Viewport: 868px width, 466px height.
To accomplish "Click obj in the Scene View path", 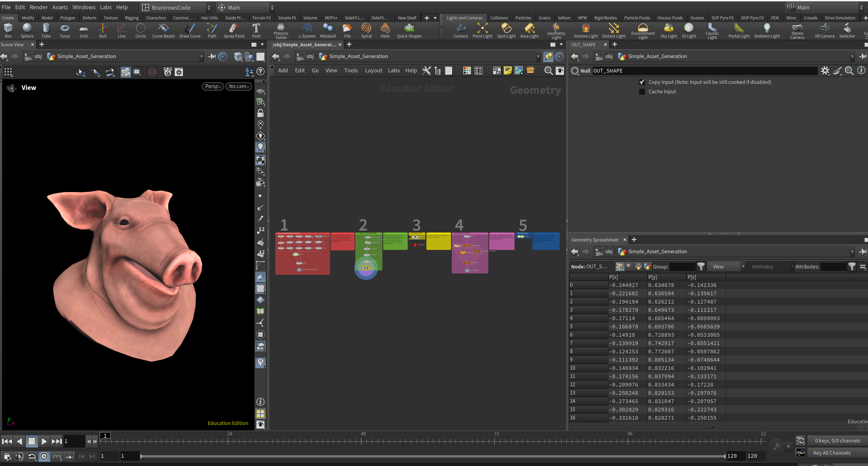I will click(38, 56).
